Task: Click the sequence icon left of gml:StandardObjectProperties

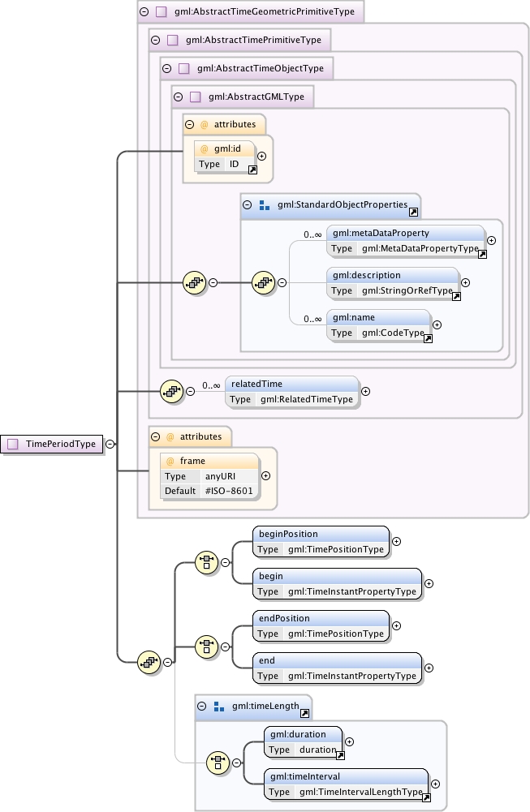Action: point(195,283)
